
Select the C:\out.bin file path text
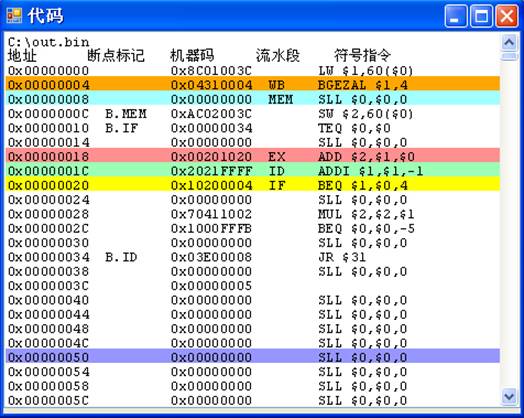coord(48,42)
